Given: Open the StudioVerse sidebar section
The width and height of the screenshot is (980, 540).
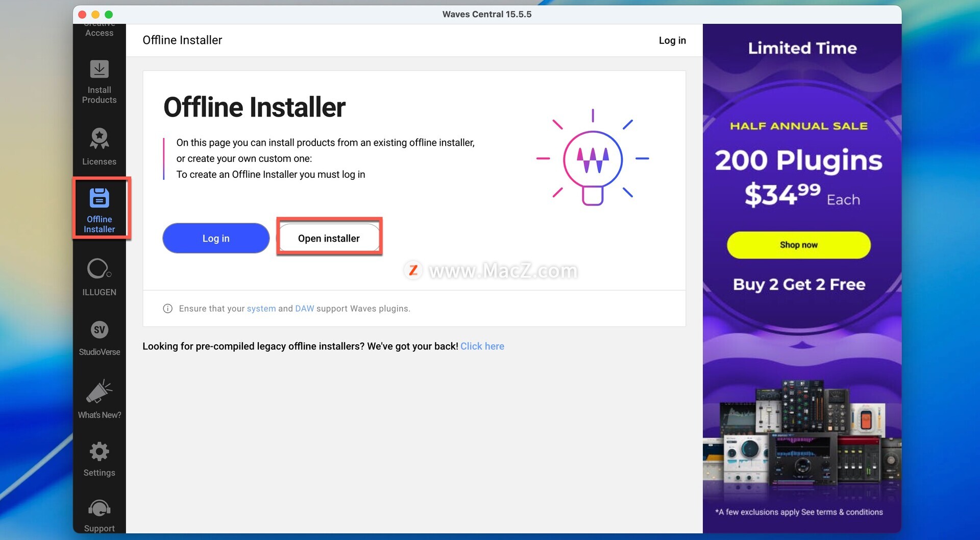Looking at the screenshot, I should point(99,338).
